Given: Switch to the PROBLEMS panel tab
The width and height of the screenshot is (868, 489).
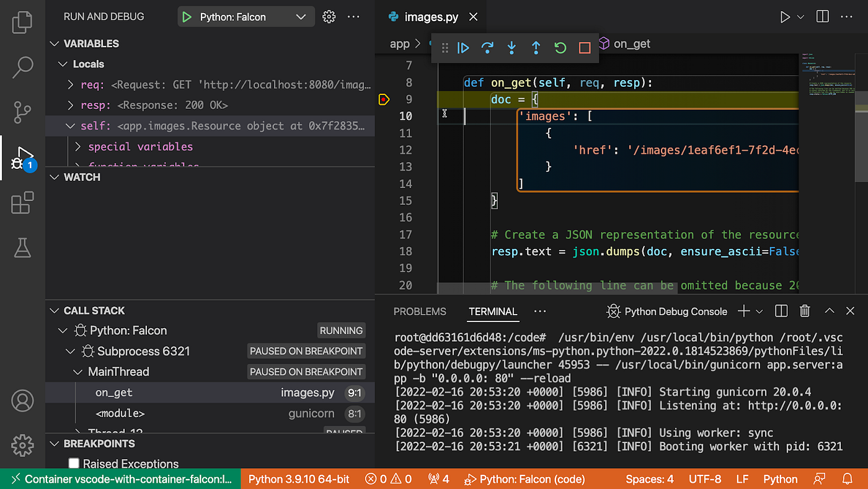Looking at the screenshot, I should [x=420, y=312].
